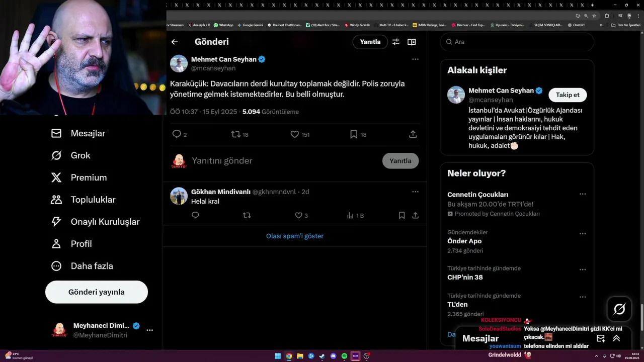Open Grok in the left sidebar
This screenshot has height=362, width=644.
70,155
